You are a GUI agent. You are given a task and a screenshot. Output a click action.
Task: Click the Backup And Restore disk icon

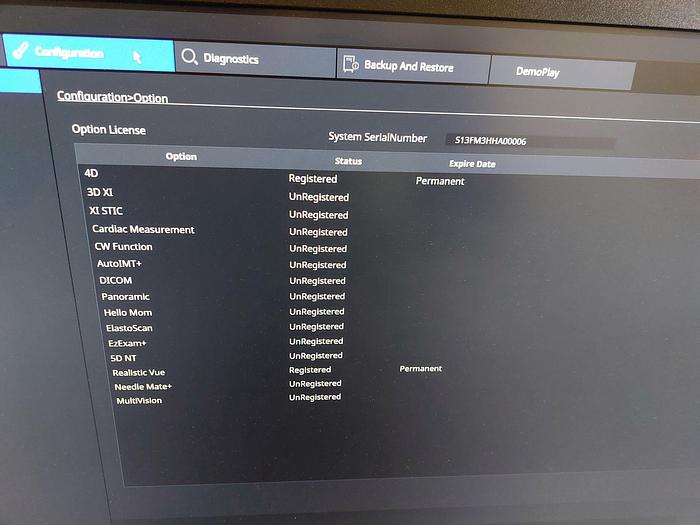pyautogui.click(x=351, y=65)
